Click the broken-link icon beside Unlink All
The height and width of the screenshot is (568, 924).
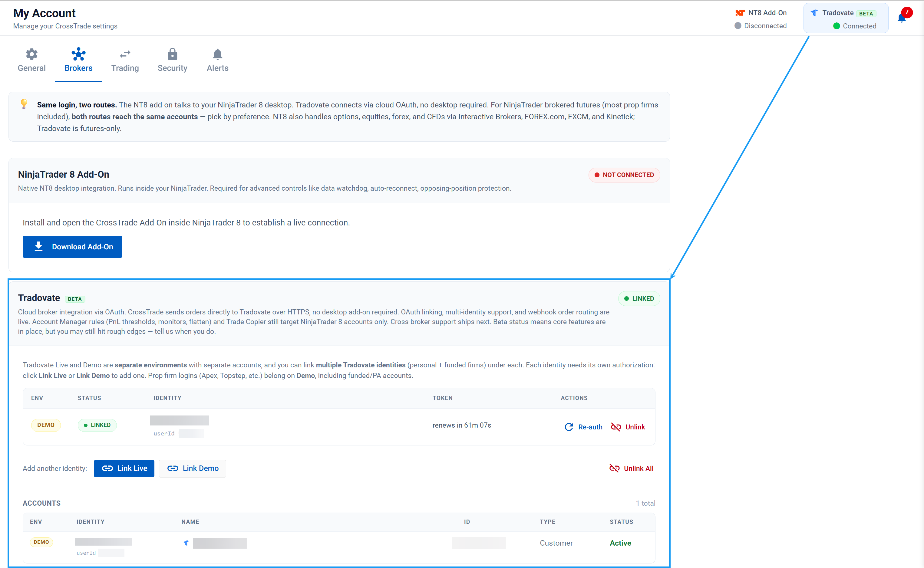point(614,468)
